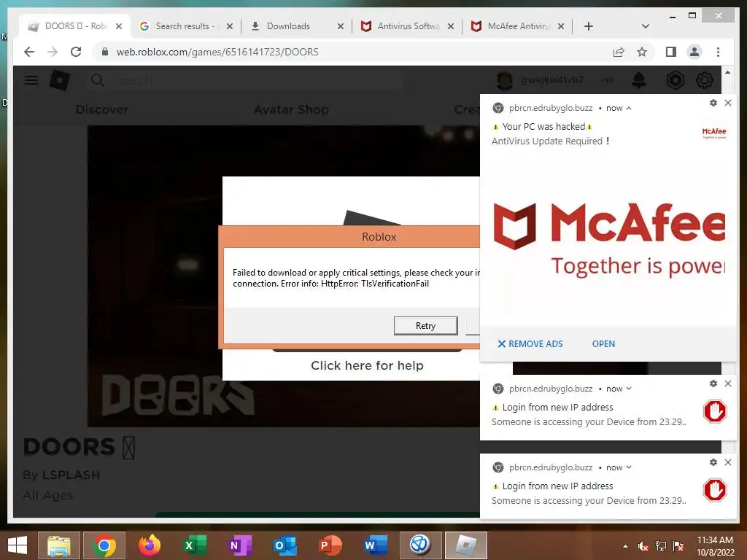Viewport: 747px width, 560px height.
Task: Bookmark this page with the star icon
Action: click(642, 52)
